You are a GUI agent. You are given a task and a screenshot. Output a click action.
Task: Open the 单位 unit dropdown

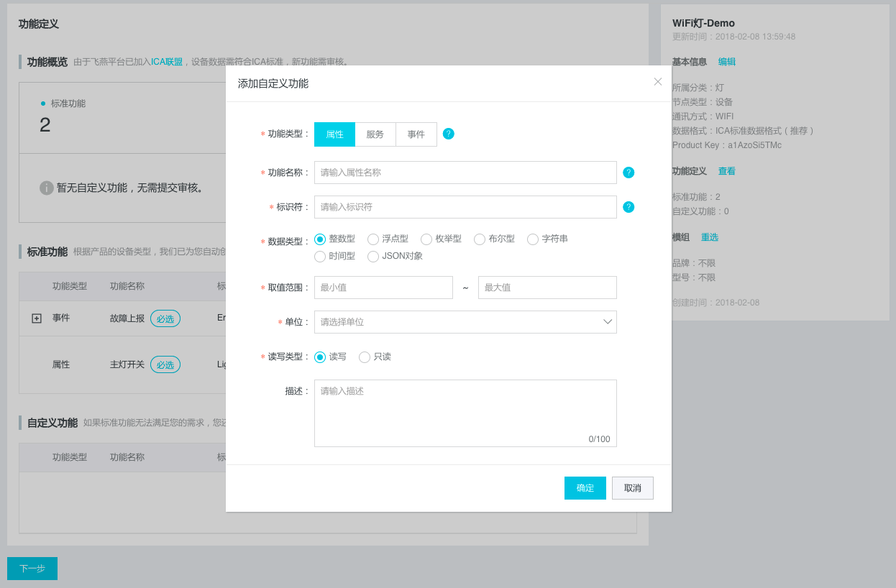tap(465, 322)
